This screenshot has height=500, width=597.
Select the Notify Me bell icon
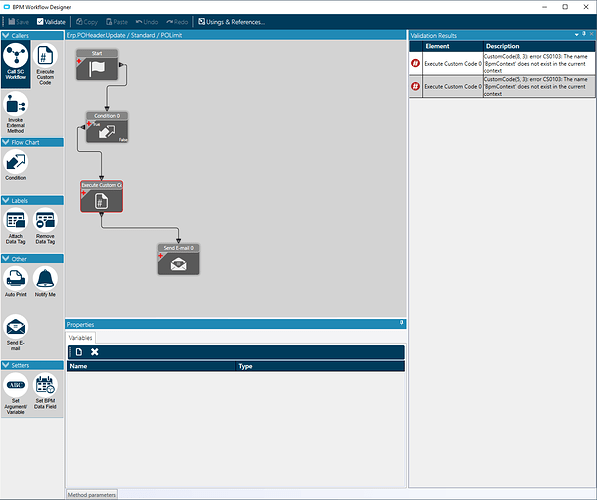click(x=45, y=278)
